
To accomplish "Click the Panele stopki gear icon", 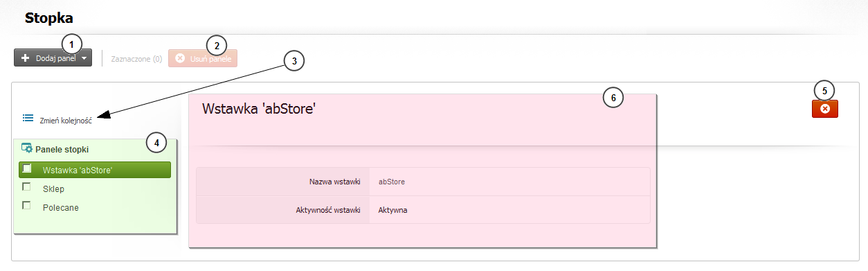I will pyautogui.click(x=27, y=148).
